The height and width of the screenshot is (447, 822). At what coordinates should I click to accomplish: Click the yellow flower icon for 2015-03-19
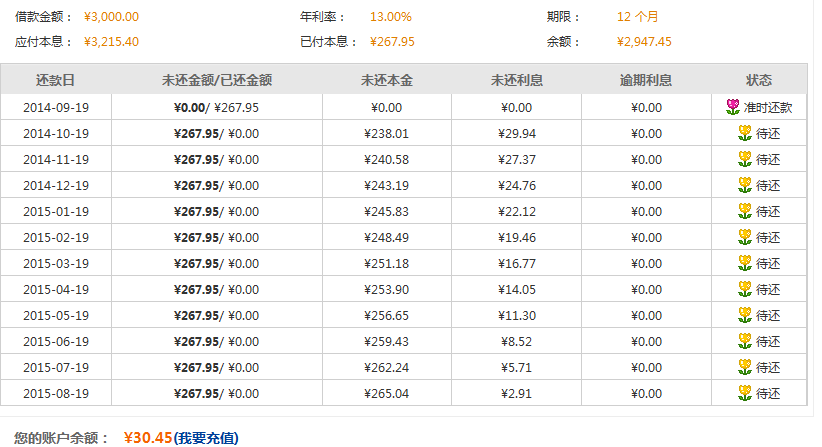tap(744, 263)
